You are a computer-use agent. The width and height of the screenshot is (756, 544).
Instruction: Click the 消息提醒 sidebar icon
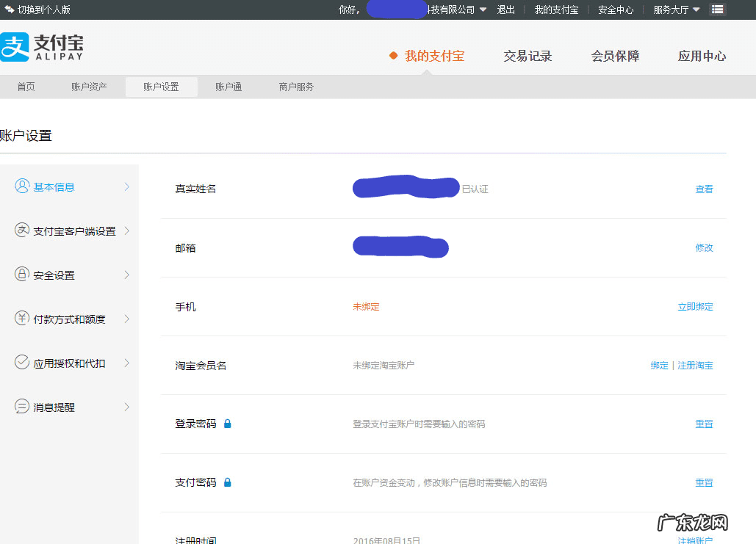coord(21,407)
